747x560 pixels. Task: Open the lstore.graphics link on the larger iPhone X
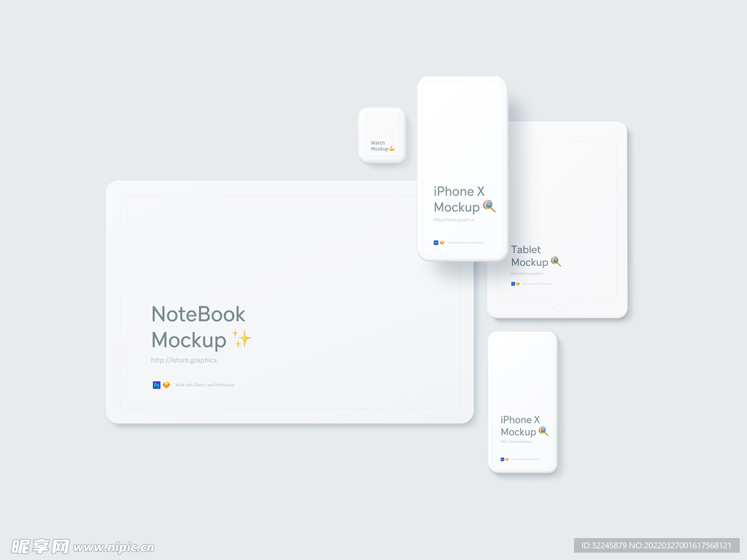(454, 219)
